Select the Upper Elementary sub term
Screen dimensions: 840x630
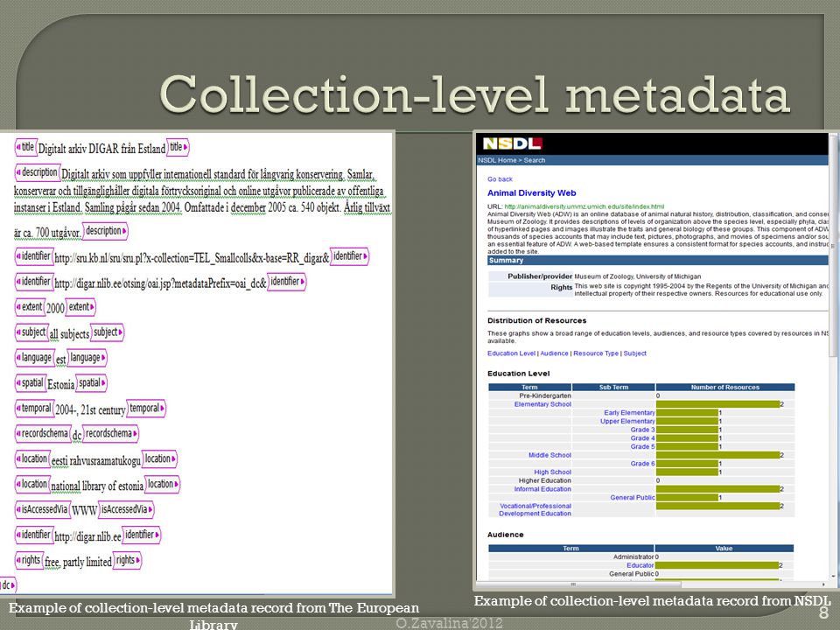click(x=627, y=422)
